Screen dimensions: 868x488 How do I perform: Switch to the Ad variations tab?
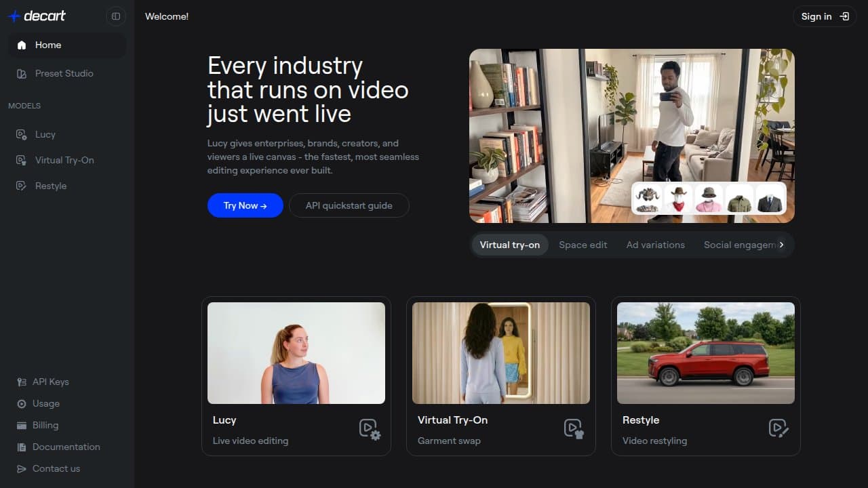click(656, 245)
